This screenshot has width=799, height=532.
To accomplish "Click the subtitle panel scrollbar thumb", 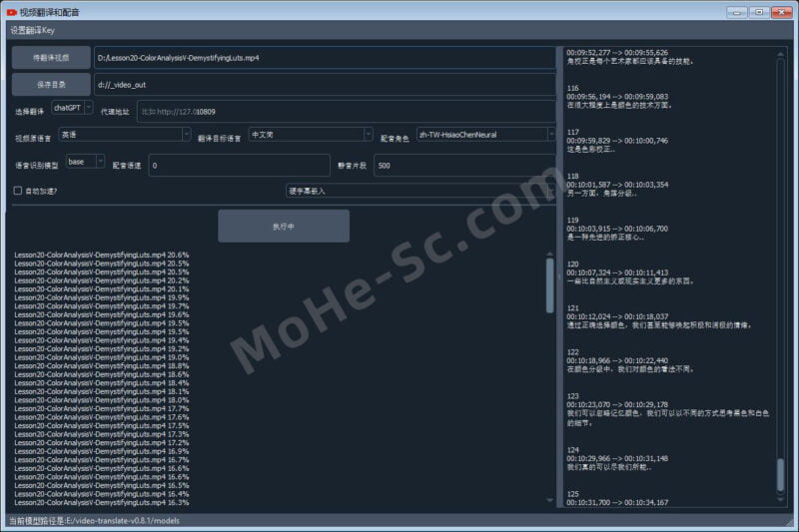I will tap(780, 474).
